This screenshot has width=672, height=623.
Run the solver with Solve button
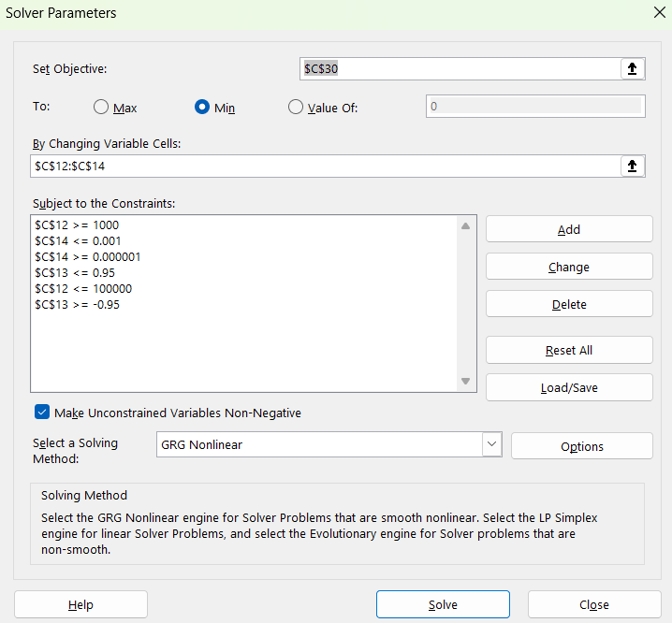(x=443, y=604)
